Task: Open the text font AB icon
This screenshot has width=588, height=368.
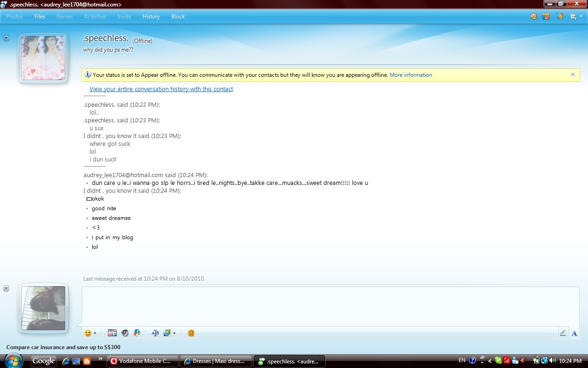Action: [155, 333]
